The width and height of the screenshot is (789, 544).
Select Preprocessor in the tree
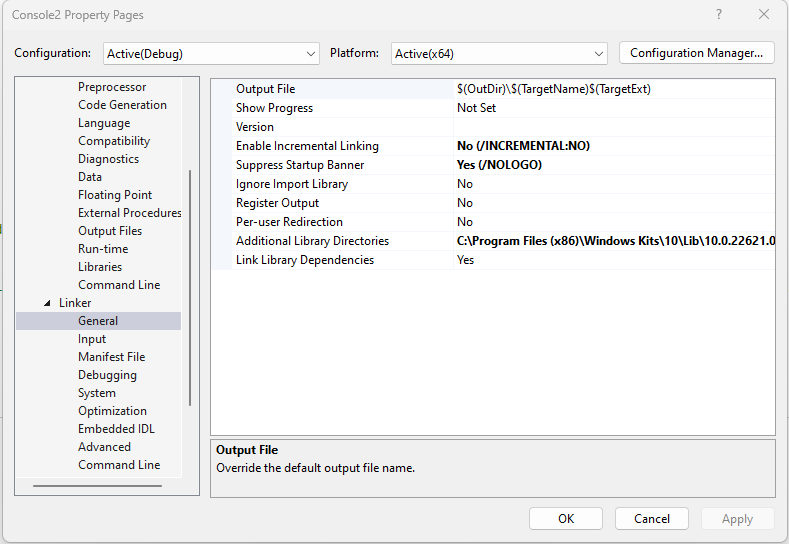pyautogui.click(x=112, y=87)
